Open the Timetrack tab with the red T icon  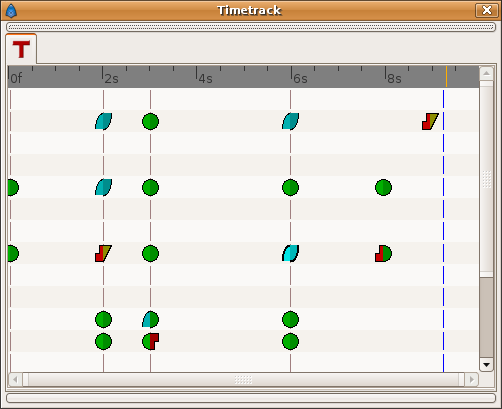point(21,49)
